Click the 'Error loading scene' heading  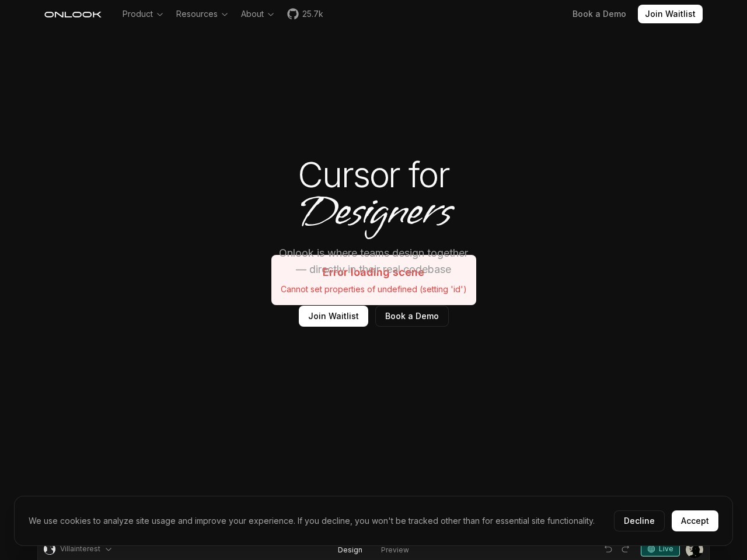[373, 272]
